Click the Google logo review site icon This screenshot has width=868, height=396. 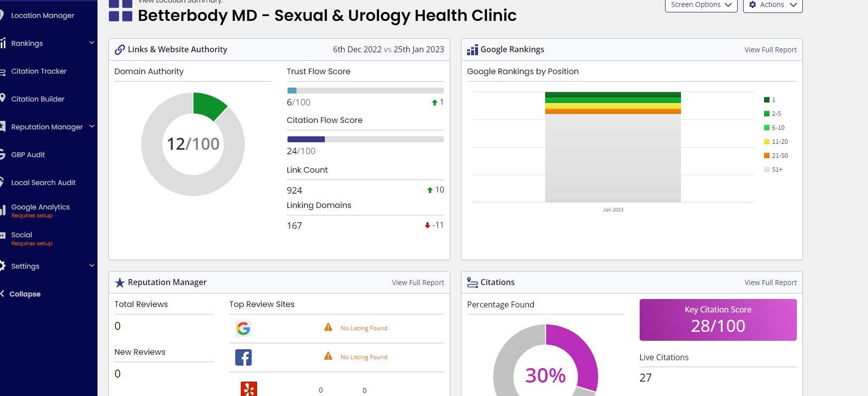coord(243,328)
